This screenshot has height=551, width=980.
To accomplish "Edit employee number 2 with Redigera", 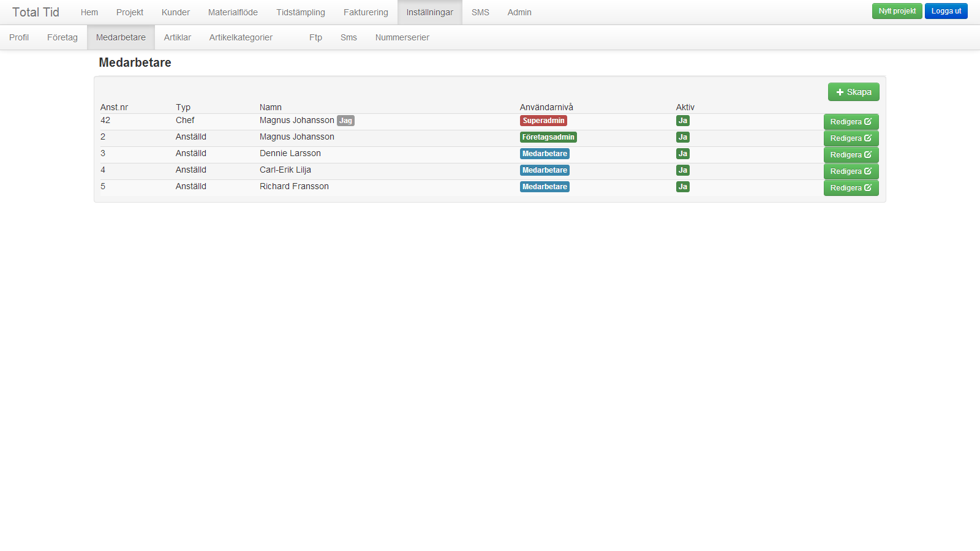I will (851, 138).
